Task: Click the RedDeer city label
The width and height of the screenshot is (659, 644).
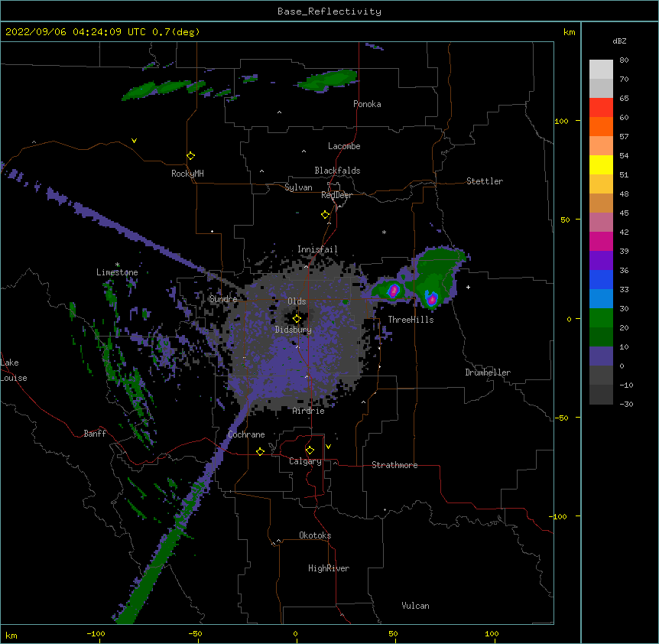Action: point(336,195)
